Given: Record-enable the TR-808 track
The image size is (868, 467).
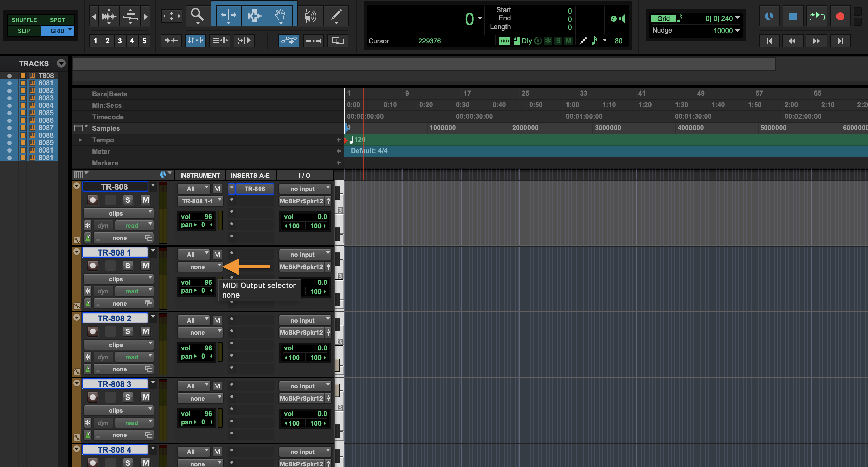Looking at the screenshot, I should pyautogui.click(x=92, y=200).
